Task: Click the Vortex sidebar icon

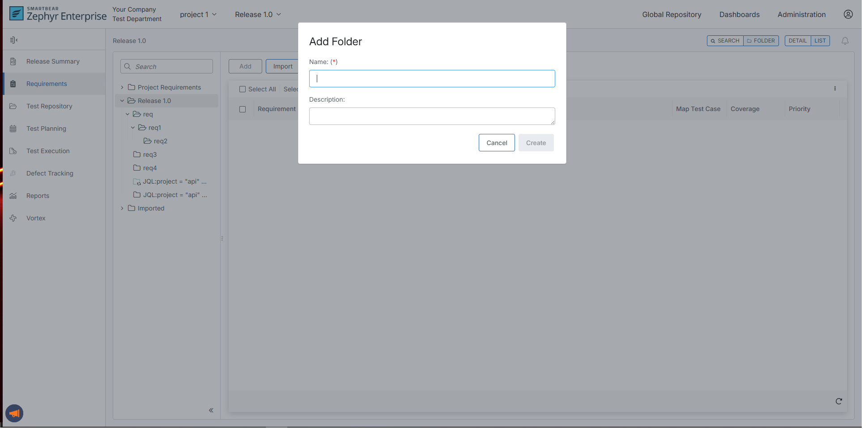Action: click(x=13, y=218)
